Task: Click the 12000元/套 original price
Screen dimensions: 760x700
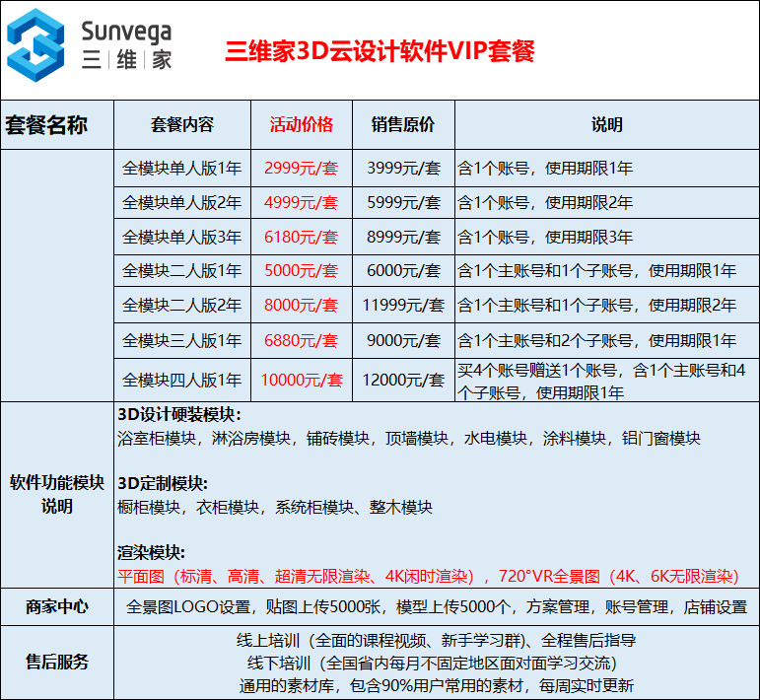Action: [x=403, y=380]
